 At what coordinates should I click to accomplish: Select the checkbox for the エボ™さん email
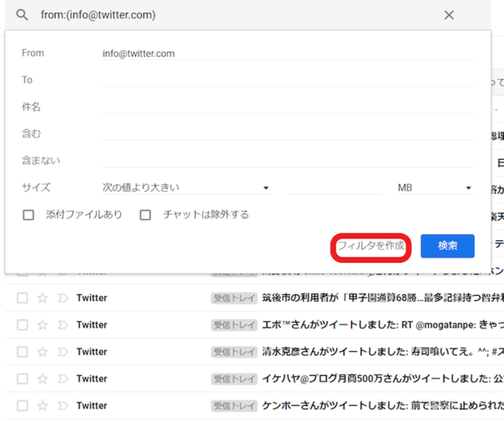tap(23, 325)
